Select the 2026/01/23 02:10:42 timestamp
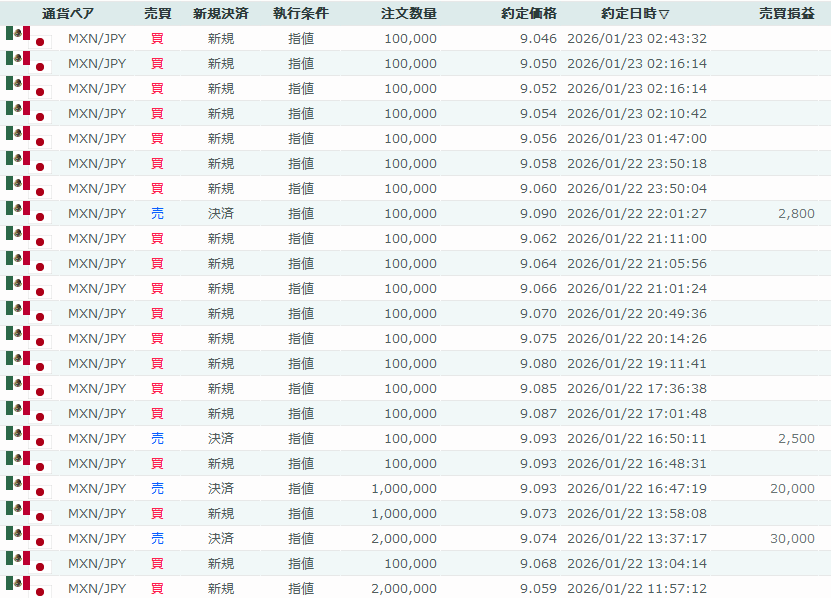The height and width of the screenshot is (598, 831). (x=637, y=114)
